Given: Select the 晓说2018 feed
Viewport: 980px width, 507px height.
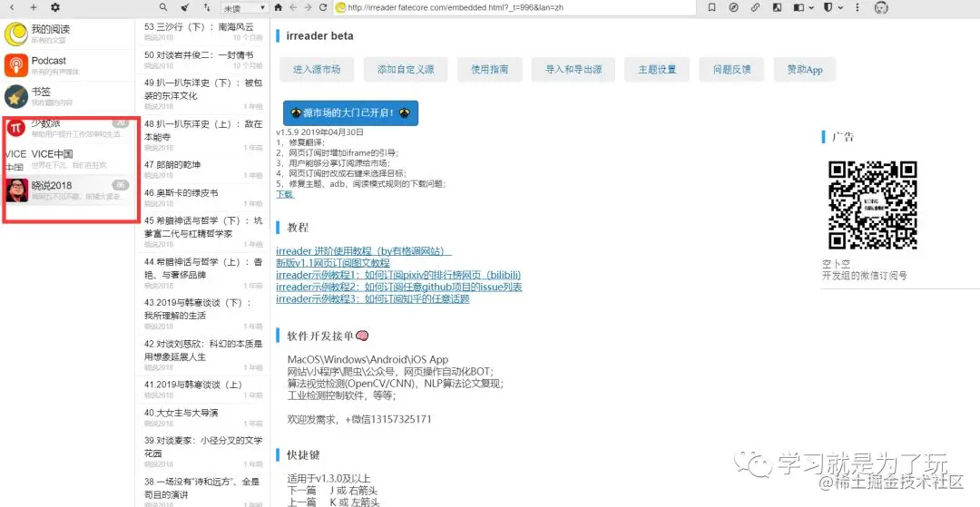Looking at the screenshot, I should coord(67,190).
